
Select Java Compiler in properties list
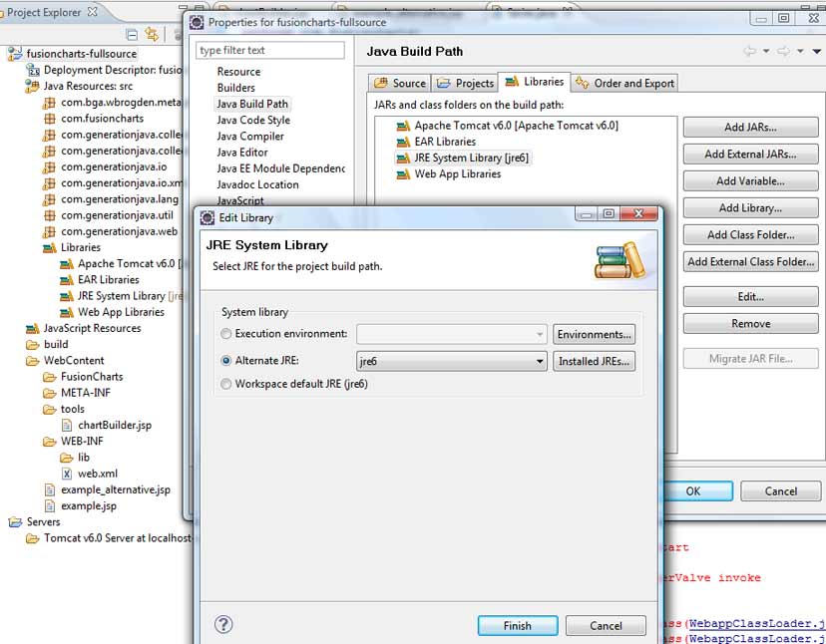click(250, 137)
